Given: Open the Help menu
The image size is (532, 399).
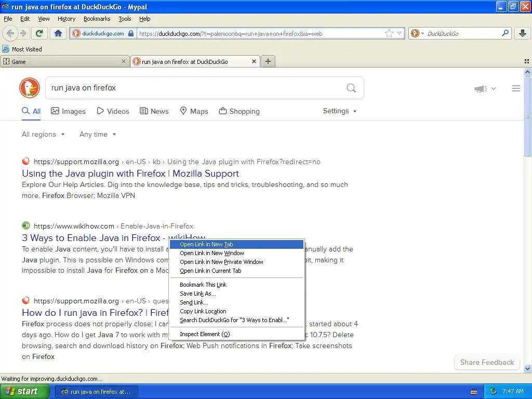Looking at the screenshot, I should (144, 19).
